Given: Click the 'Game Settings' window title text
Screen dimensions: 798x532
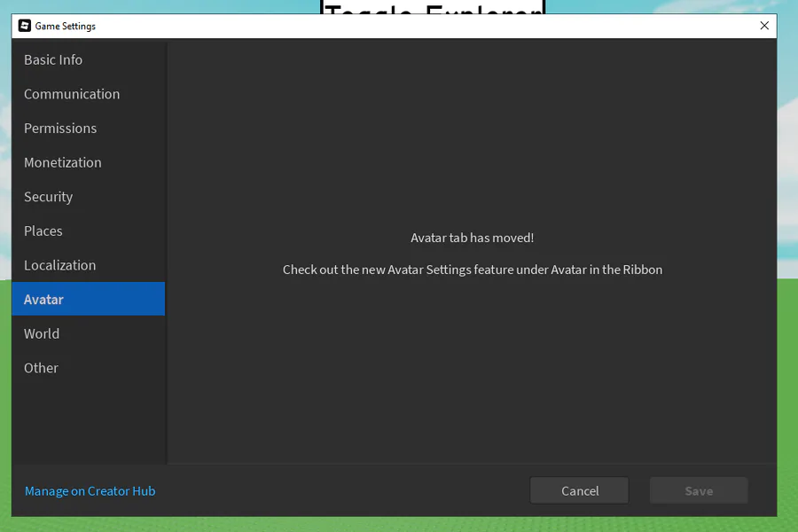Looking at the screenshot, I should tap(65, 26).
